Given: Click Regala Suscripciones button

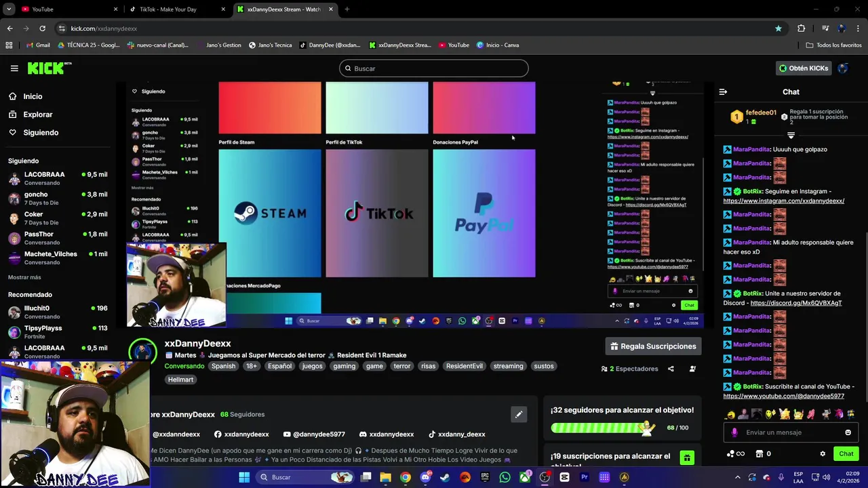Looking at the screenshot, I should coord(653,346).
